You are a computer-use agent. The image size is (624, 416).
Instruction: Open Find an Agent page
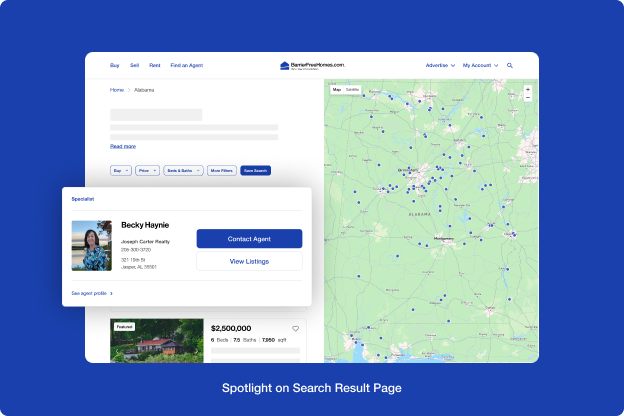pyautogui.click(x=186, y=65)
